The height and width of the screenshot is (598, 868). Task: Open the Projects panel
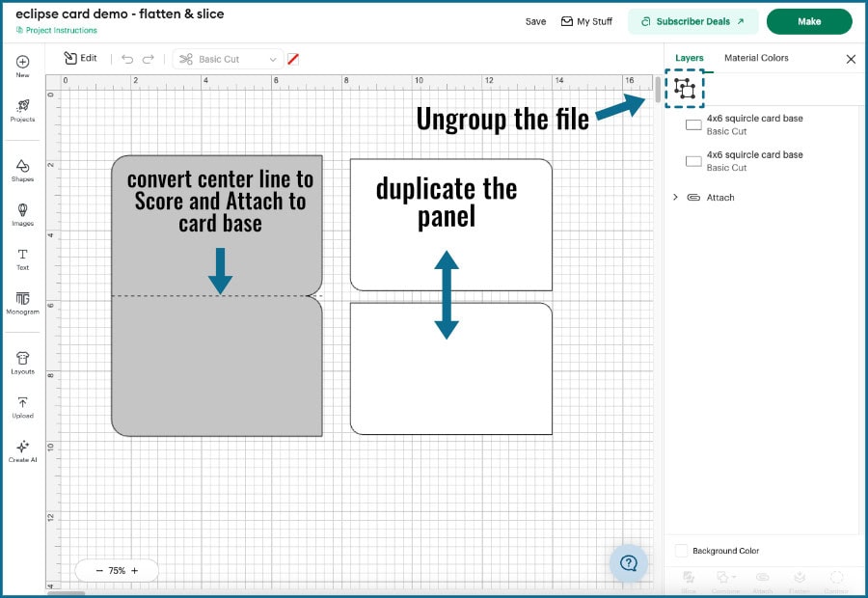click(22, 110)
